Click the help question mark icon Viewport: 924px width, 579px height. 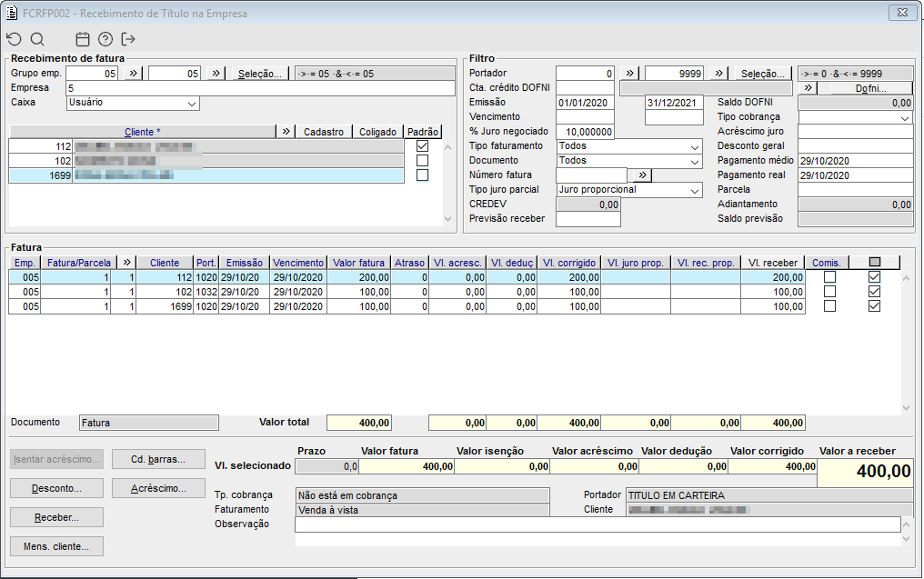coord(105,39)
